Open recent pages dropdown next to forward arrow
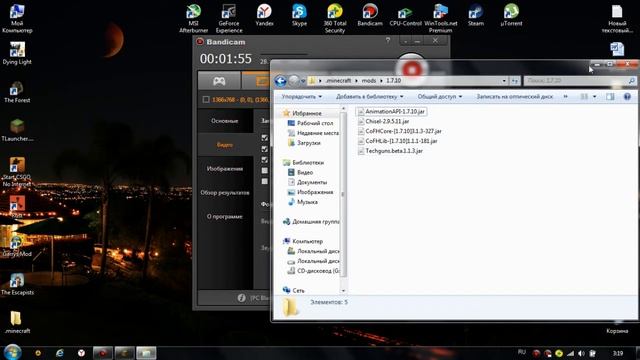640x360 pixels. [303, 81]
